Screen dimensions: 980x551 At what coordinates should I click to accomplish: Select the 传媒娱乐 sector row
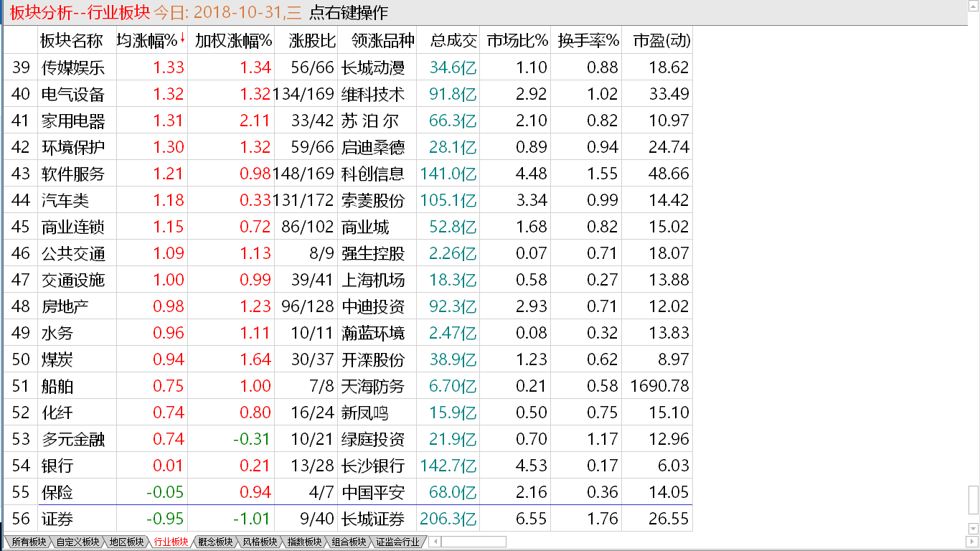pyautogui.click(x=348, y=67)
